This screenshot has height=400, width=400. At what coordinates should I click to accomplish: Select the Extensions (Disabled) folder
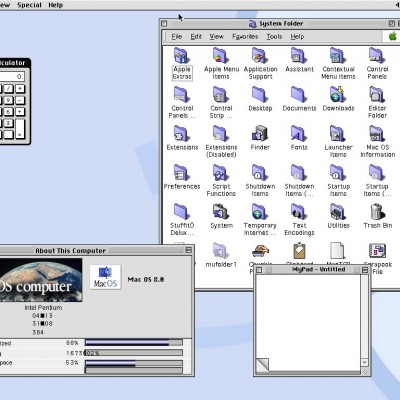tap(221, 134)
